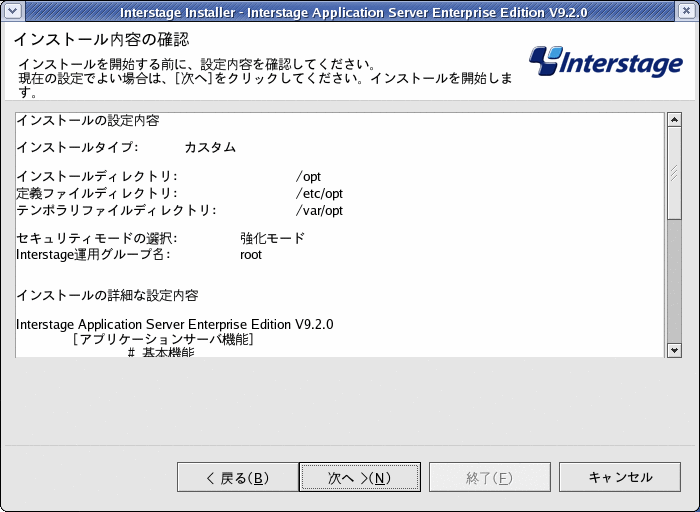Click the 定義ファイルディレクトリ: label
Image resolution: width=700 pixels, height=512 pixels.
(x=97, y=194)
